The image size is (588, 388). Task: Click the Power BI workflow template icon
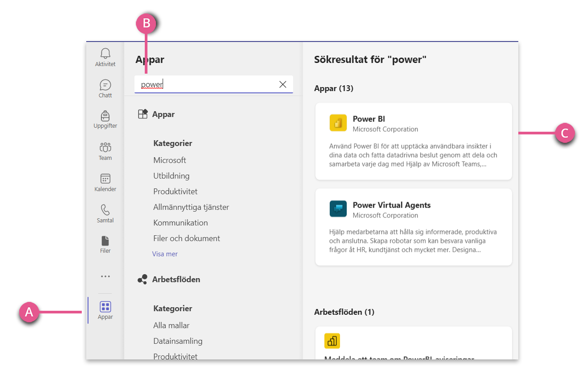tap(332, 341)
